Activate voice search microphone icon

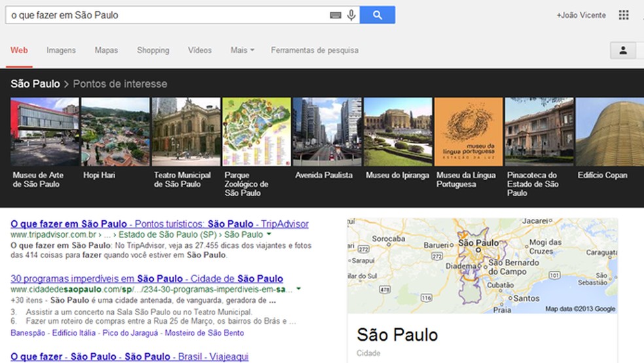point(351,15)
